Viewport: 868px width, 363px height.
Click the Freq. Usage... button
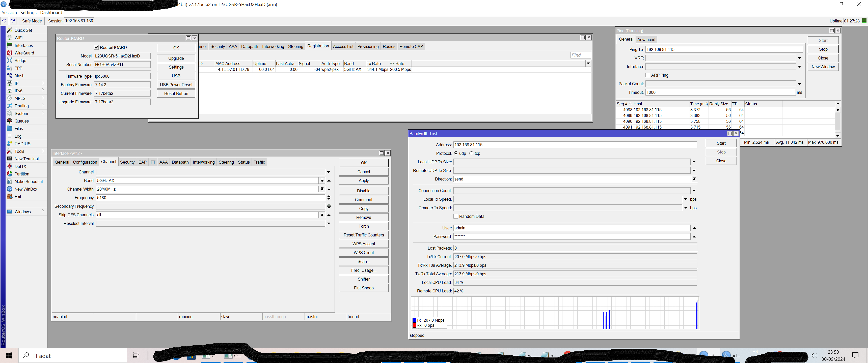(x=363, y=270)
